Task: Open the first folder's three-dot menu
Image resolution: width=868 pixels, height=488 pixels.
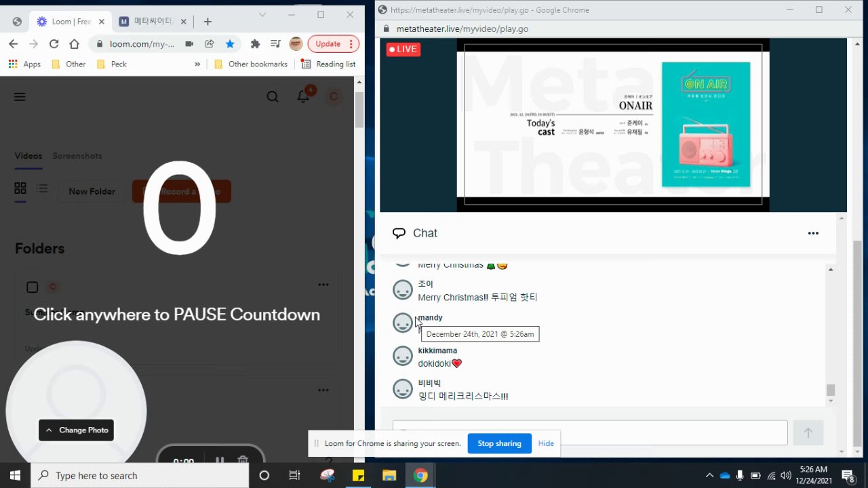Action: click(323, 285)
